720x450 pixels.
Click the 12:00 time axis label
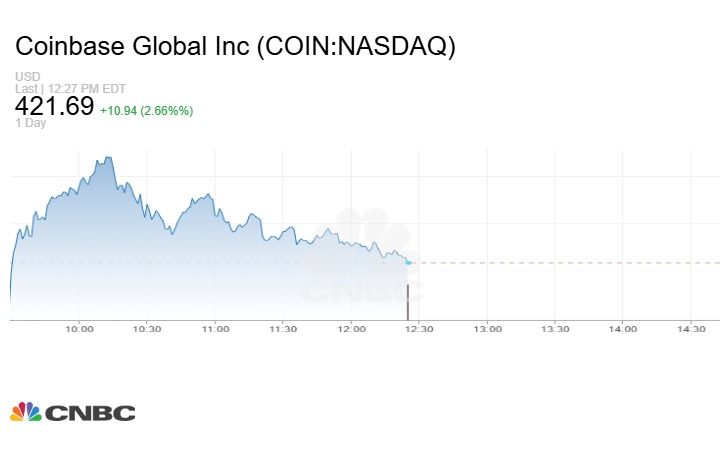tap(352, 330)
